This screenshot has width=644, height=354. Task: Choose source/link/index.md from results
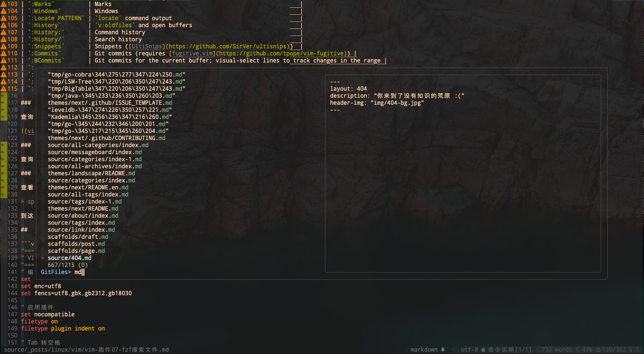pos(81,230)
